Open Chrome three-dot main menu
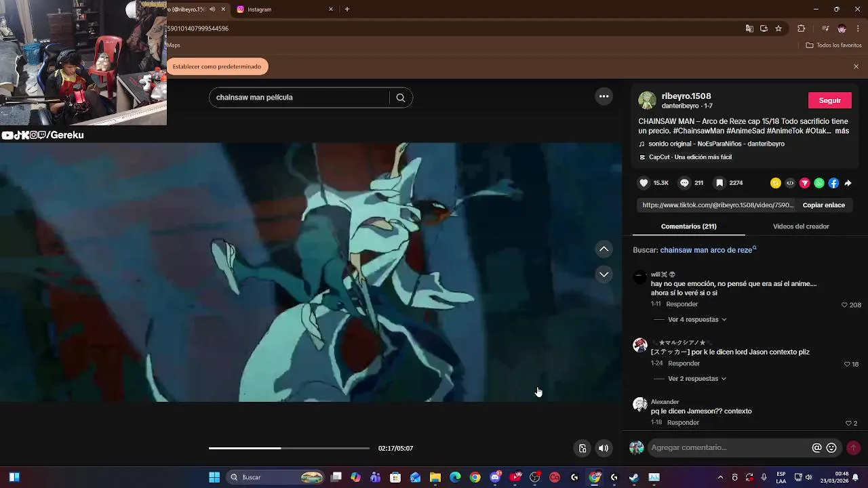 pos(859,28)
